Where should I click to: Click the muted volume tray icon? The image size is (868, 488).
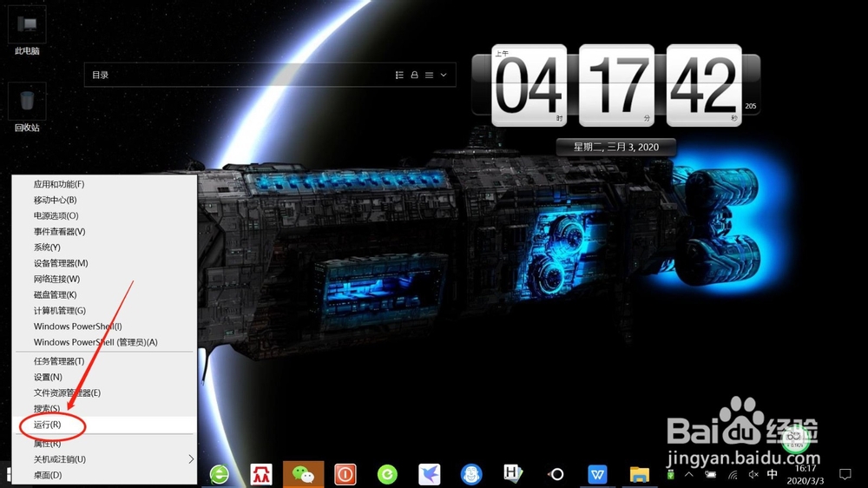(753, 475)
